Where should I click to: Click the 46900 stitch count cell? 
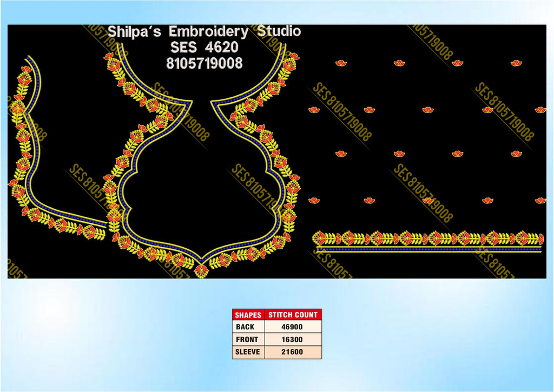point(293,327)
